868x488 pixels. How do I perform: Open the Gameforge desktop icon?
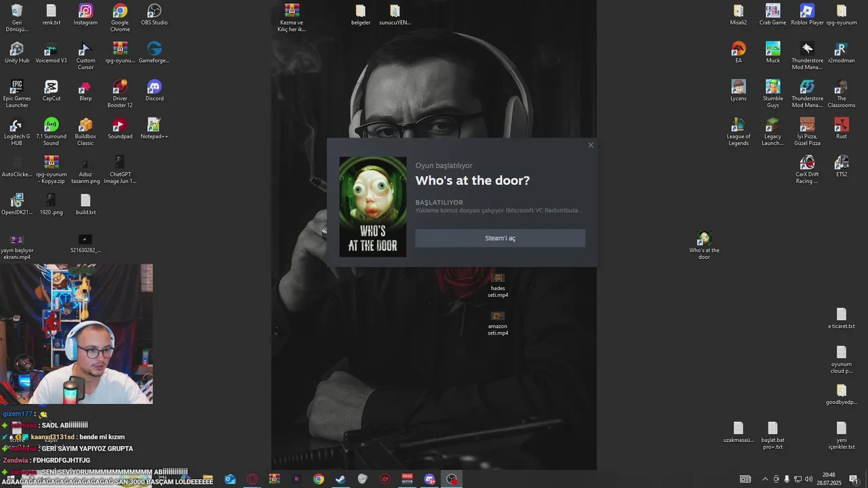coord(154,53)
